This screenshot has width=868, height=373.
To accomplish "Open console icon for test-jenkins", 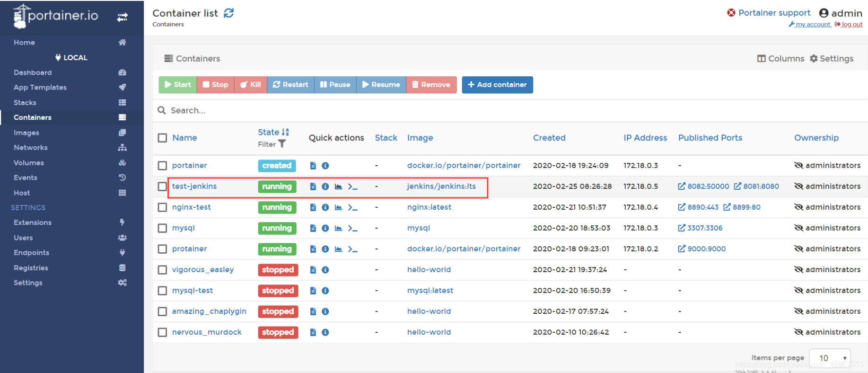I will tap(352, 186).
